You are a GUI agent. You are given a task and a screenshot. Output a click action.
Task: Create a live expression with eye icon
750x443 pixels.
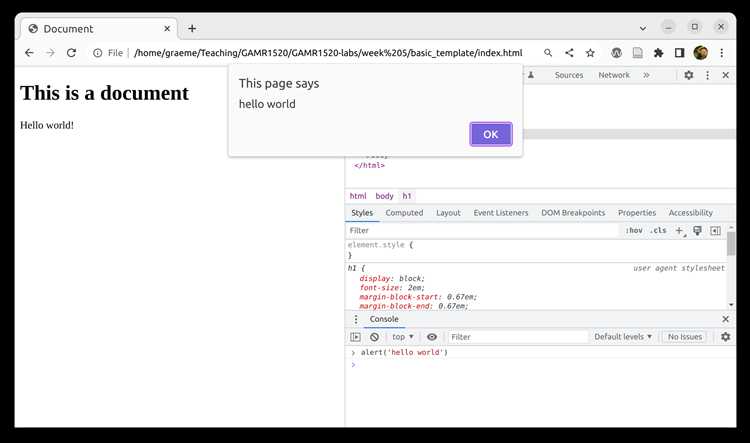coord(432,337)
